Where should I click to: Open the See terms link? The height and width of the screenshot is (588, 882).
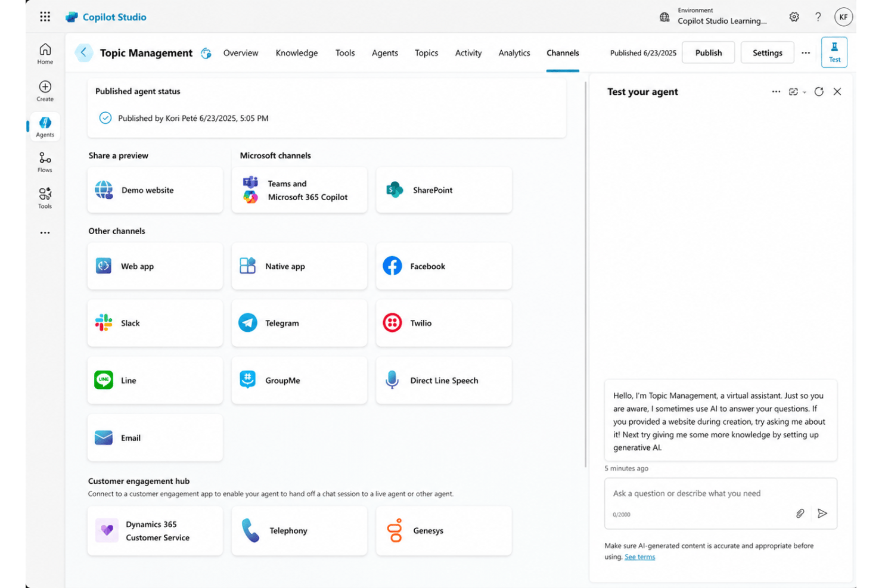[x=639, y=557]
